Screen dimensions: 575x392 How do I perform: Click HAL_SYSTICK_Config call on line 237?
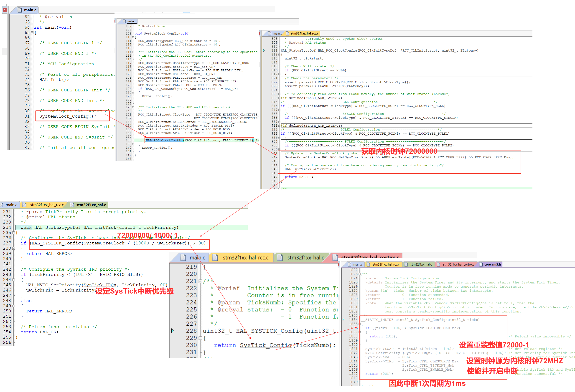tap(117, 243)
